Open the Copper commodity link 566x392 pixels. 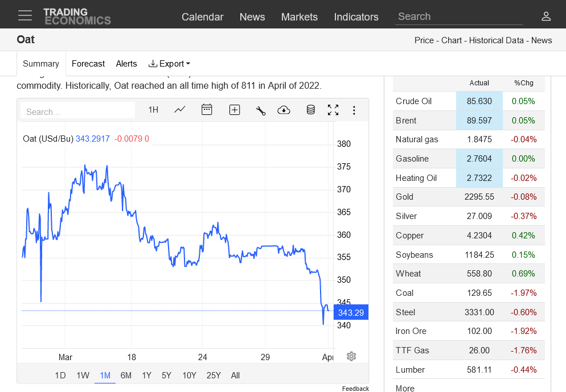pyautogui.click(x=410, y=236)
